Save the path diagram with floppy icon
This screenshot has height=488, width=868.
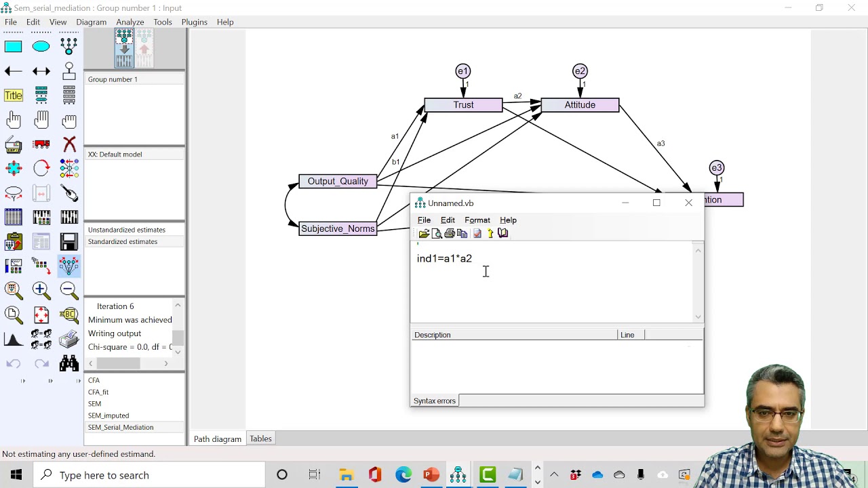tap(69, 242)
